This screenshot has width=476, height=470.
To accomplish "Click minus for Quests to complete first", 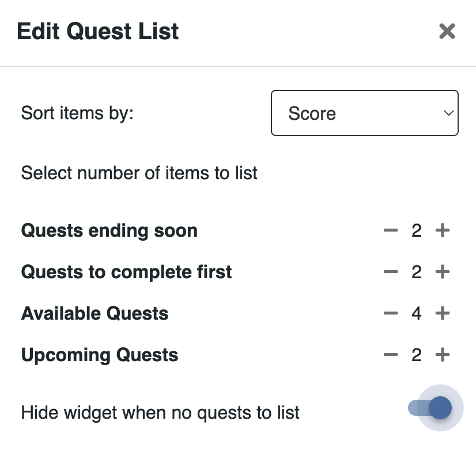I will pos(391,272).
